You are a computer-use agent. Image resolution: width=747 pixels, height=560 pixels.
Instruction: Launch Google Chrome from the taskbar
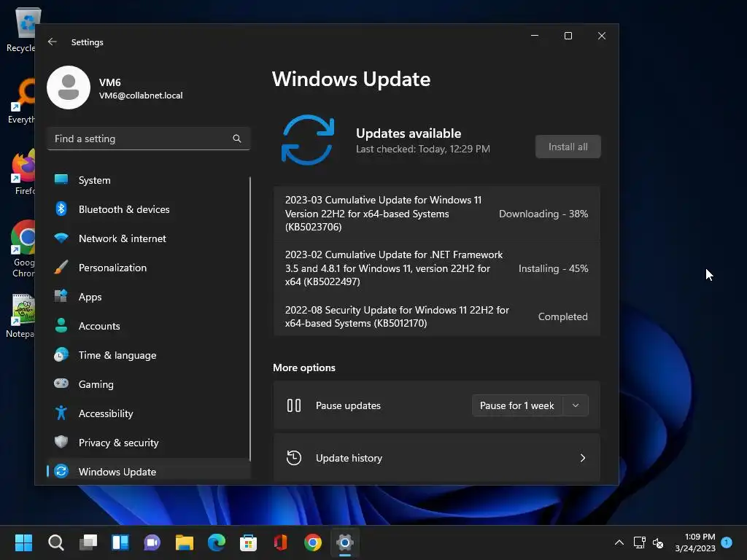click(x=313, y=542)
